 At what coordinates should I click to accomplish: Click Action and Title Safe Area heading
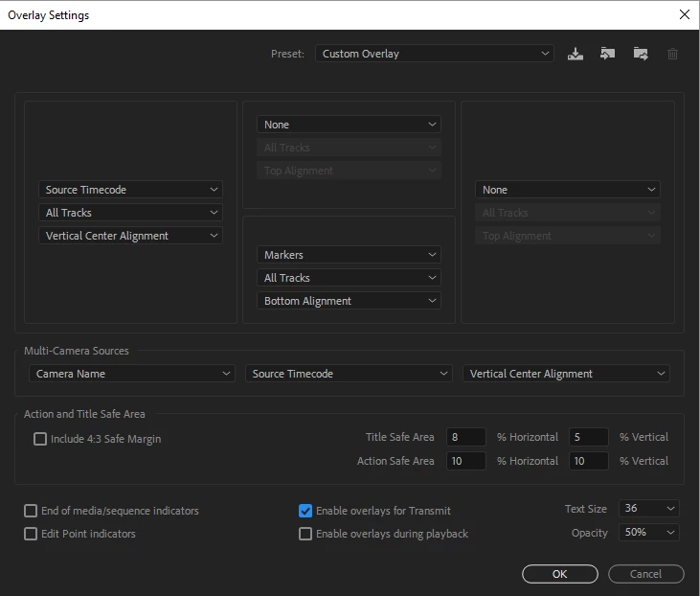tap(84, 414)
